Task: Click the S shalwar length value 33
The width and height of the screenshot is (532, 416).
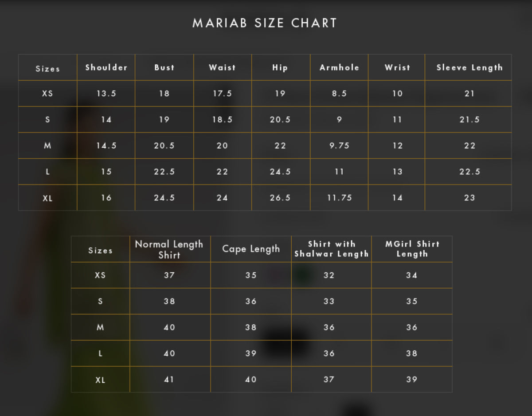Action: (x=329, y=302)
